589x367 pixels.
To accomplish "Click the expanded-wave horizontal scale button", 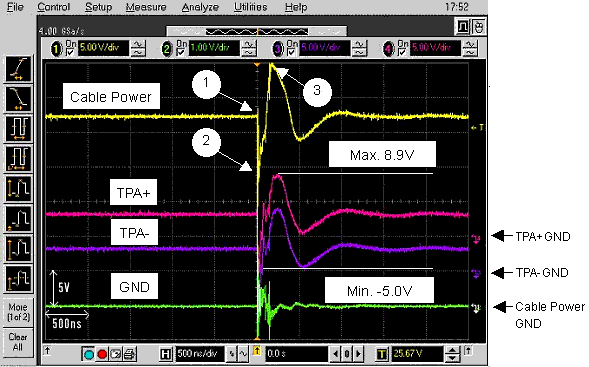I will [242, 354].
